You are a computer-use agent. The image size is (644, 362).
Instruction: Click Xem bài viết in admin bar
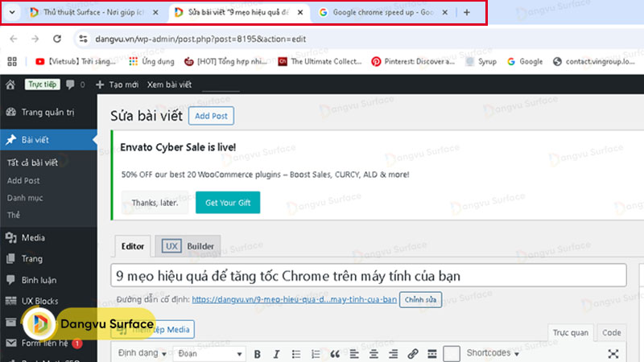click(x=169, y=84)
